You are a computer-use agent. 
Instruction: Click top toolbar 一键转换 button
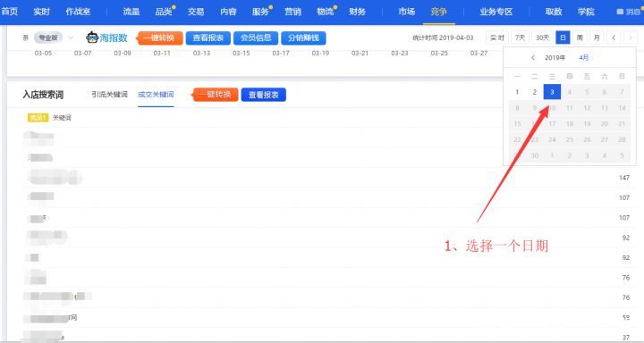160,38
